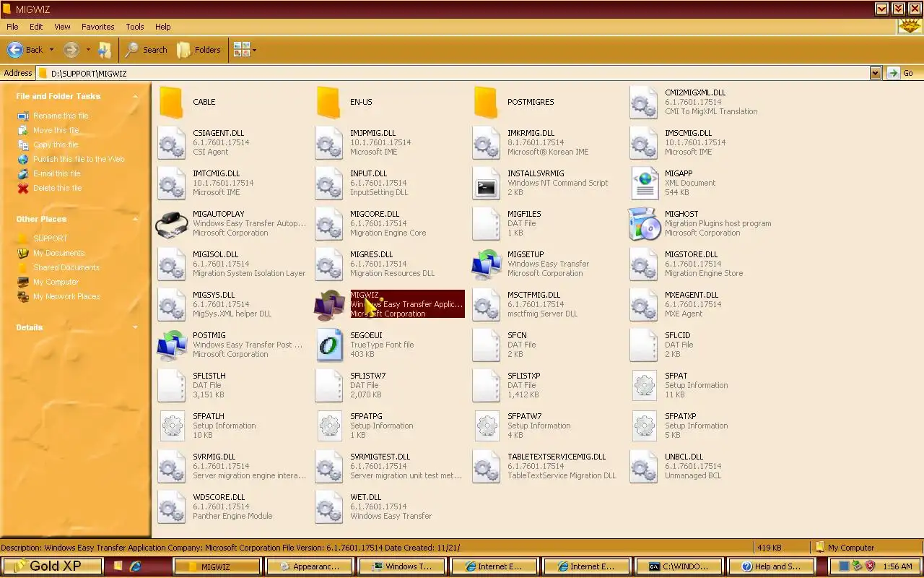The height and width of the screenshot is (578, 924).
Task: Click Copy this file link
Action: [56, 144]
